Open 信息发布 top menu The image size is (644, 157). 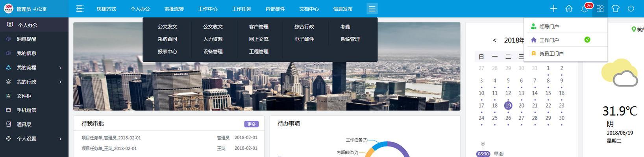[x=343, y=9]
